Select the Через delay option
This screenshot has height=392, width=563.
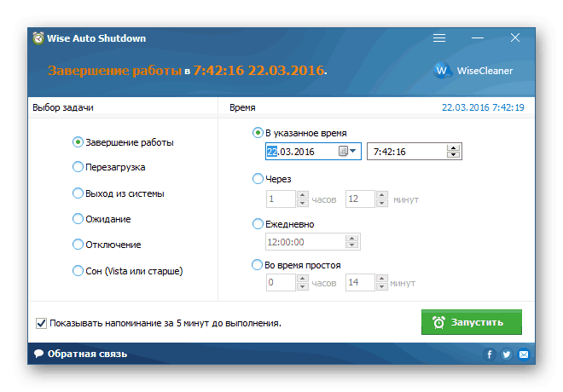258,179
